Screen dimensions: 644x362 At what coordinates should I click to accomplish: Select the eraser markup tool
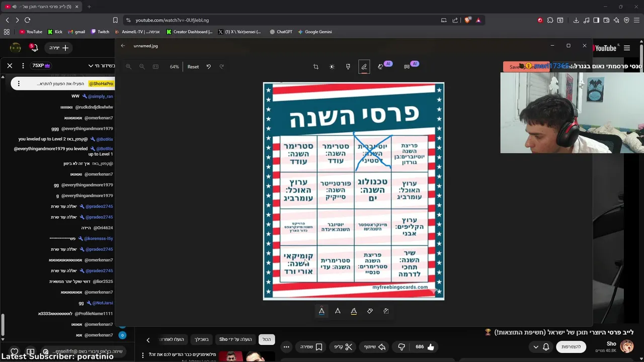pyautogui.click(x=370, y=311)
